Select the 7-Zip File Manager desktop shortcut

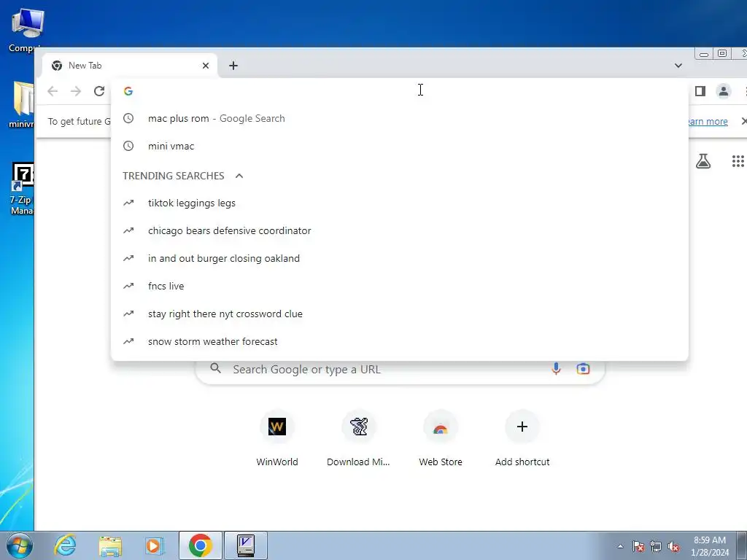click(x=22, y=189)
